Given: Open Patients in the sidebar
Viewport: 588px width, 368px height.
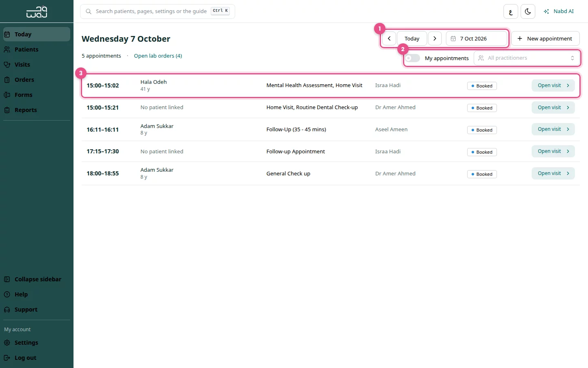Looking at the screenshot, I should [x=37, y=49].
